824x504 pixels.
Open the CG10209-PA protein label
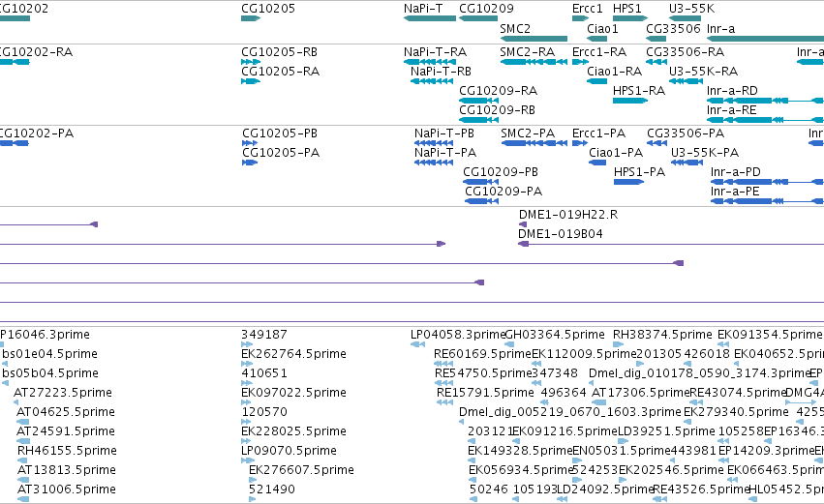(504, 192)
